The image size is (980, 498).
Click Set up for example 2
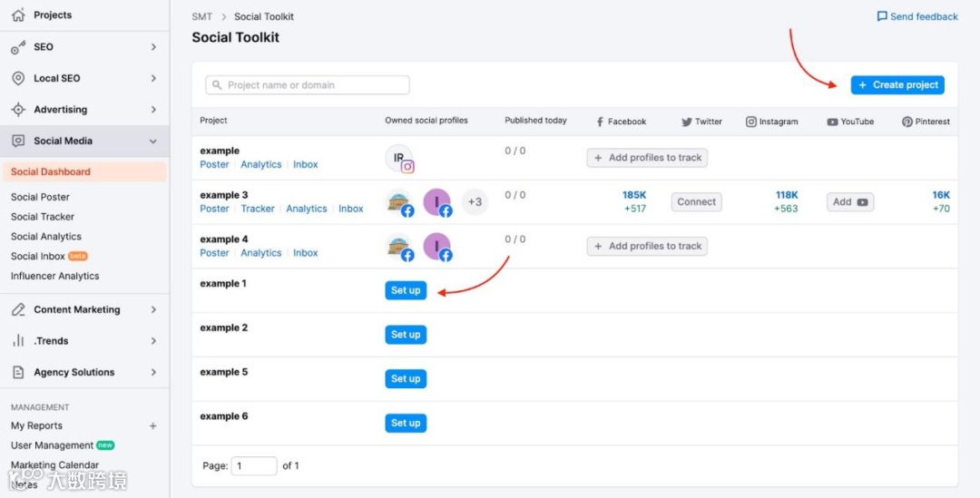click(406, 335)
